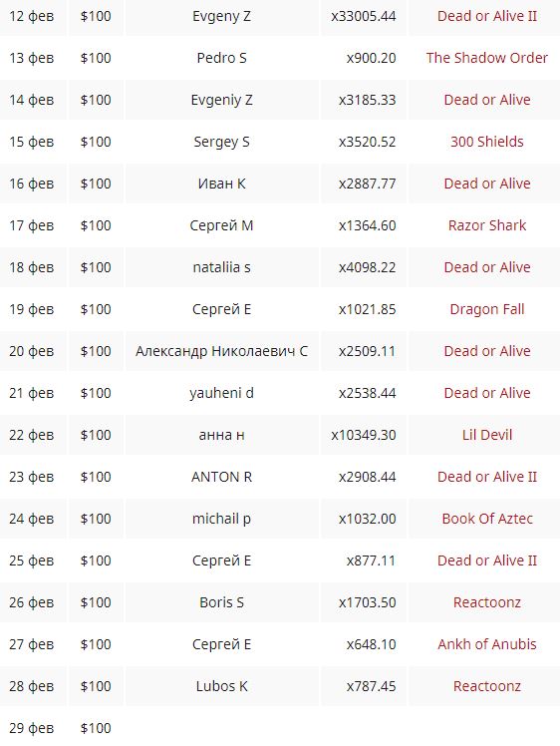The height and width of the screenshot is (746, 560).
Task: Click Dead or Alive link for 14 фев
Action: [x=487, y=100]
